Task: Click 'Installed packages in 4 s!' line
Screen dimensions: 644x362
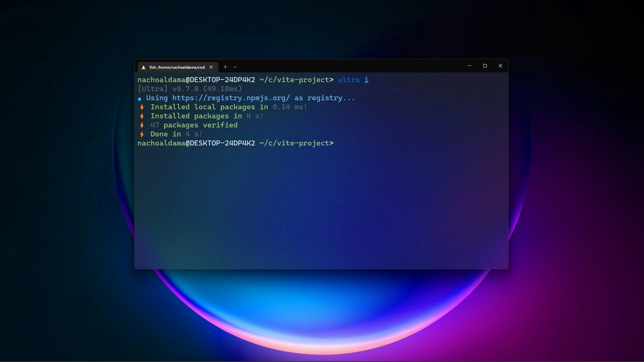Action: coord(207,116)
